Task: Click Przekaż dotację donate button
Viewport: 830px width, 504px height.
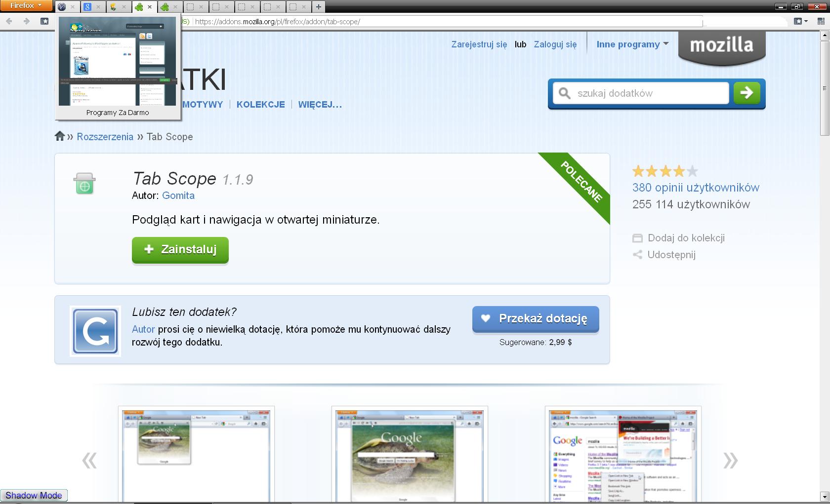Action: point(536,319)
